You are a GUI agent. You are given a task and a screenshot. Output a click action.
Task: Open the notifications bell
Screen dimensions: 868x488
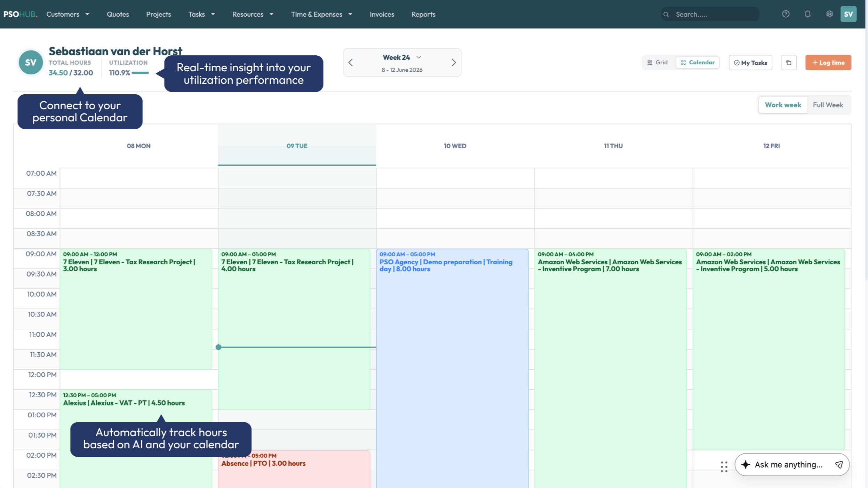pyautogui.click(x=807, y=14)
